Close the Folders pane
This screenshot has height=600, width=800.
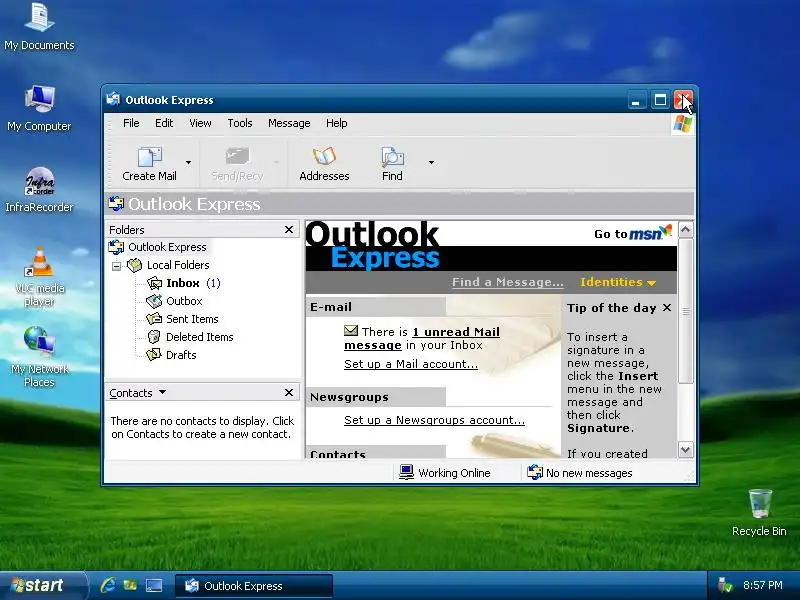point(289,230)
